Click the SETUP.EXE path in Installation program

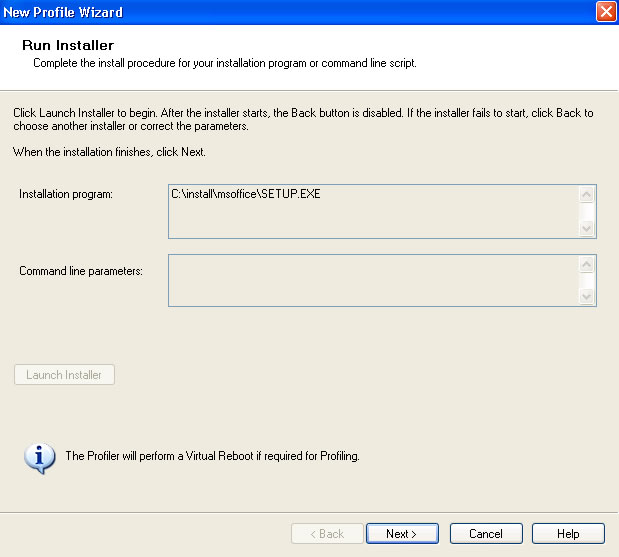click(246, 194)
